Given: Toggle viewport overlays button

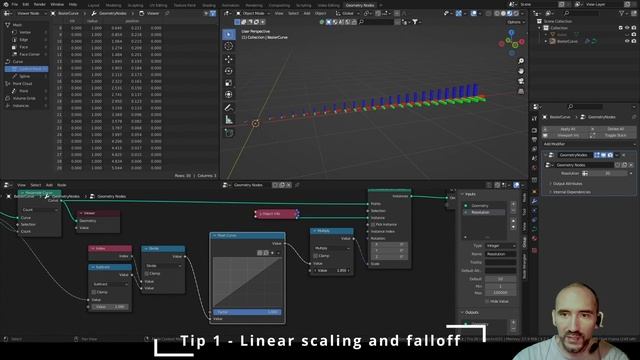Looking at the screenshot, I should pos(473,13).
